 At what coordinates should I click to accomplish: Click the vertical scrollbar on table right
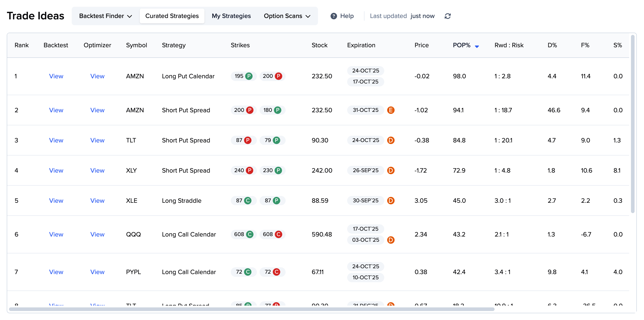click(x=633, y=124)
